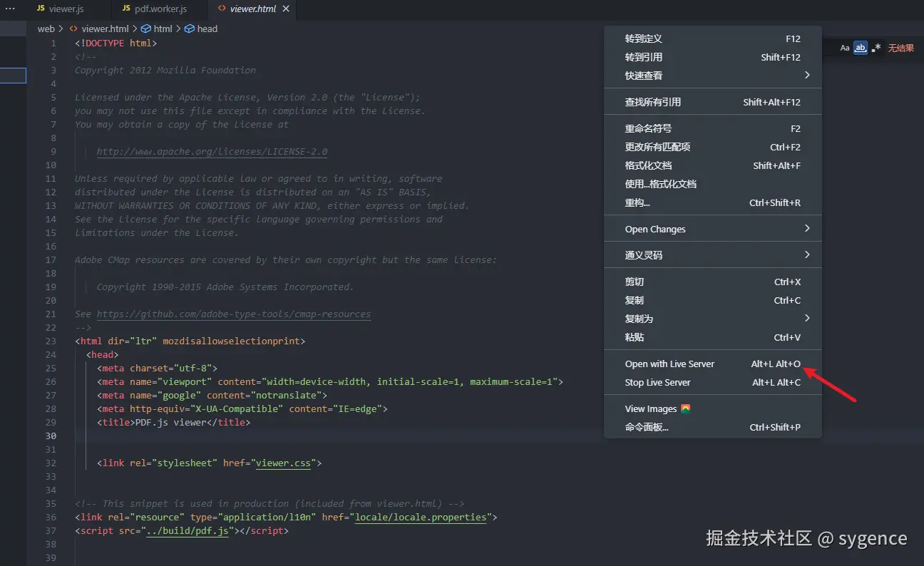Choose 使用...格式化文档 menu entry
The height and width of the screenshot is (566, 924).
tap(713, 184)
